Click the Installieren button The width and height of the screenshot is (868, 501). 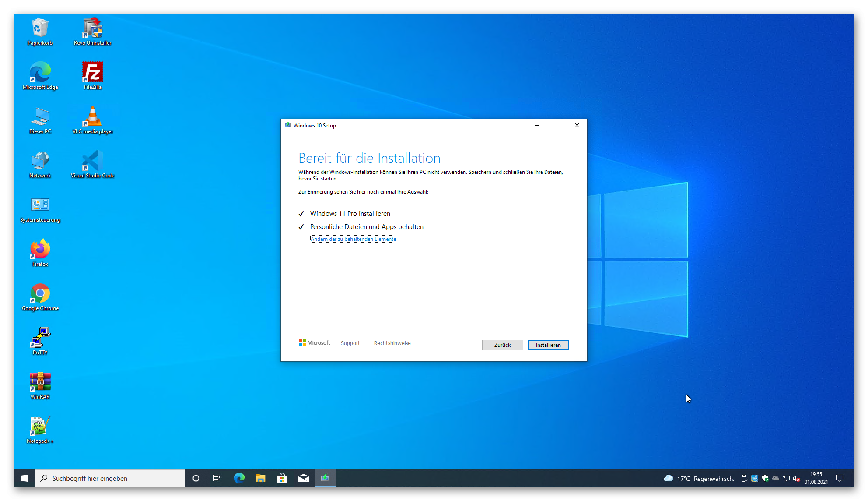pyautogui.click(x=548, y=345)
